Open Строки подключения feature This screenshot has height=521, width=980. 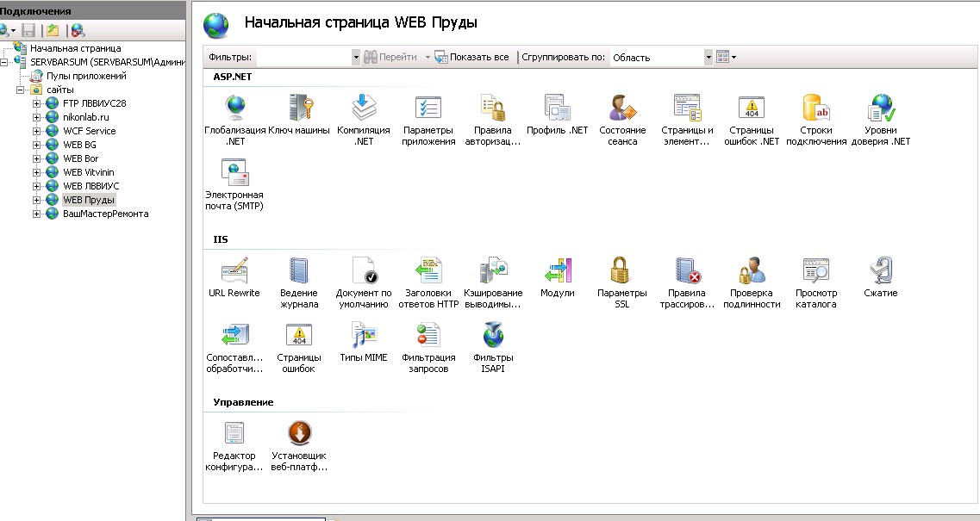point(816,120)
